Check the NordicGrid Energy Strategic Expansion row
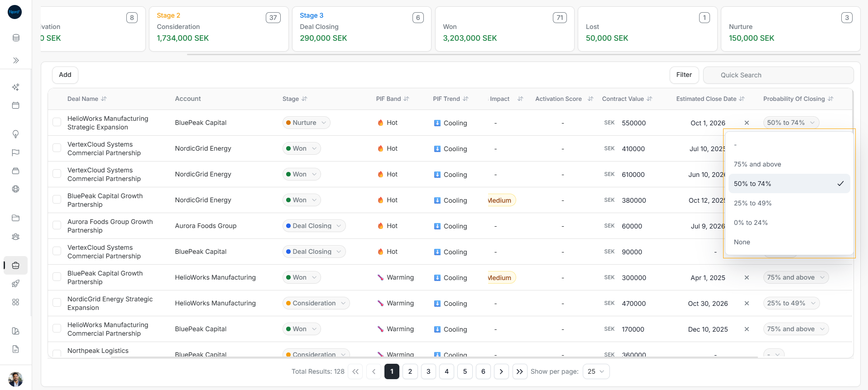Screen dimensions: 868x390 click(57, 303)
